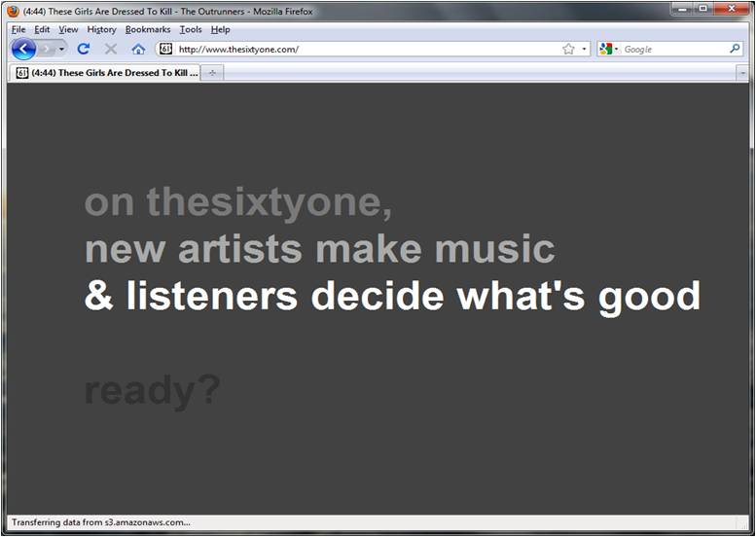Click the 'ready?' text on the page
This screenshot has height=537, width=756.
(152, 391)
